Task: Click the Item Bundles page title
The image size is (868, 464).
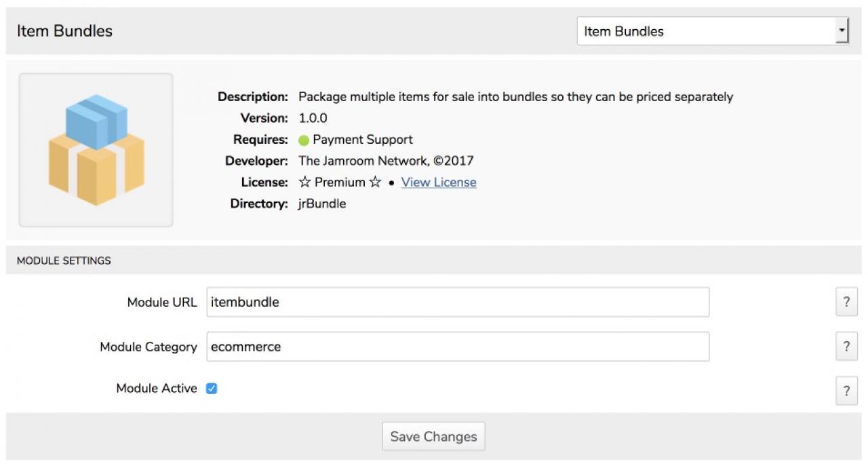Action: pyautogui.click(x=65, y=31)
